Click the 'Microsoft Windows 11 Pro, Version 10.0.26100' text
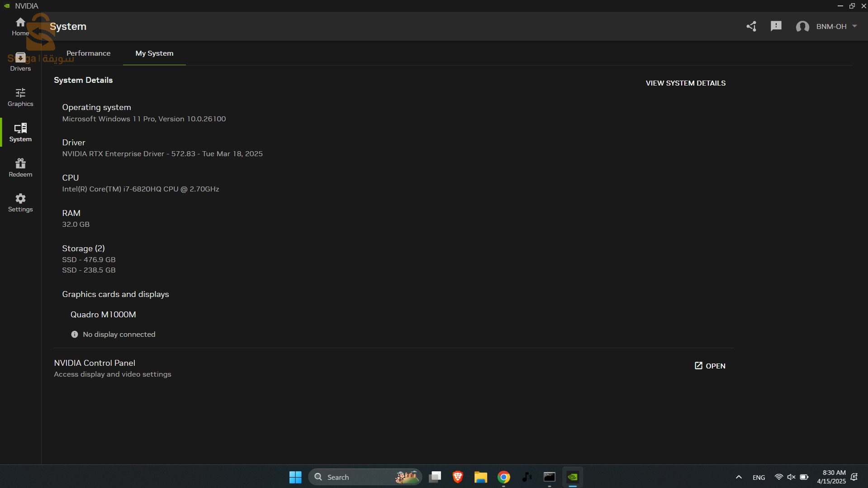The image size is (868, 488). click(x=144, y=119)
